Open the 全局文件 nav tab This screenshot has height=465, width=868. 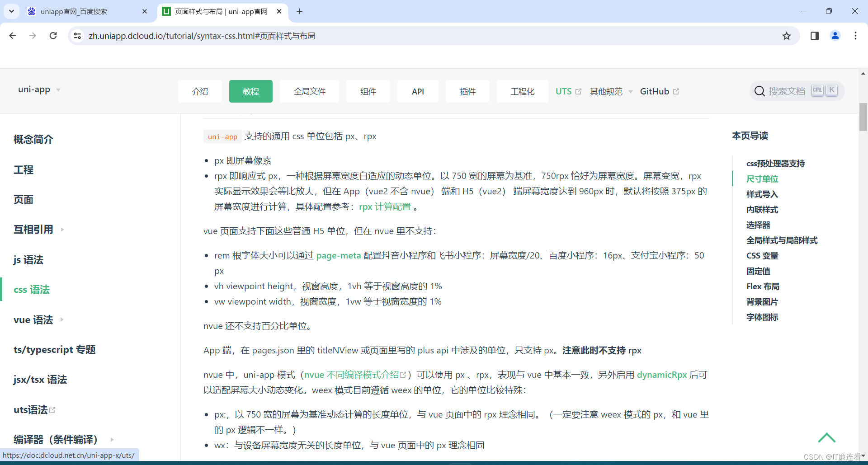pos(310,91)
